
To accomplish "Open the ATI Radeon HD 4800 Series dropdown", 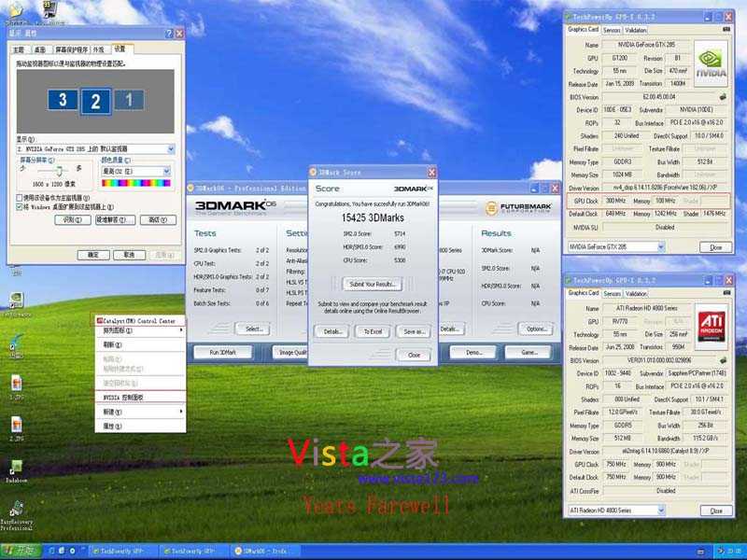I will click(661, 510).
